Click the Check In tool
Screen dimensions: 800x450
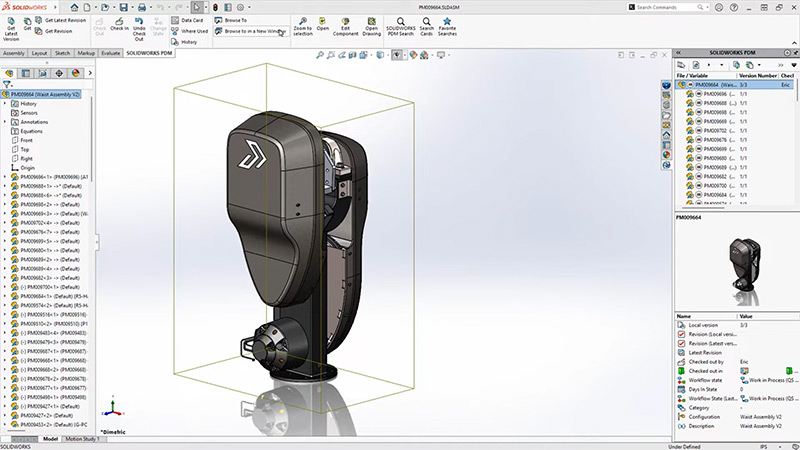tap(120, 24)
